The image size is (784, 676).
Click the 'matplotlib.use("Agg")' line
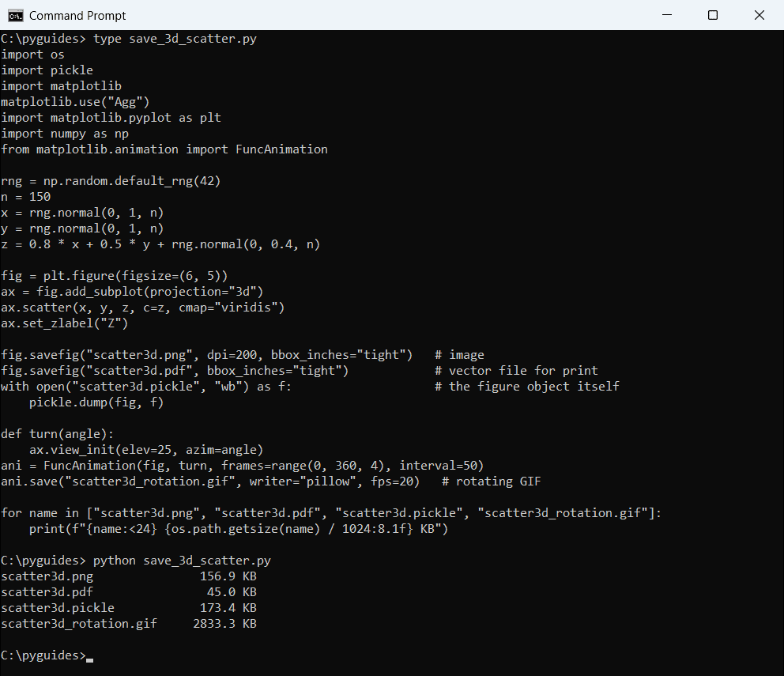pos(75,102)
